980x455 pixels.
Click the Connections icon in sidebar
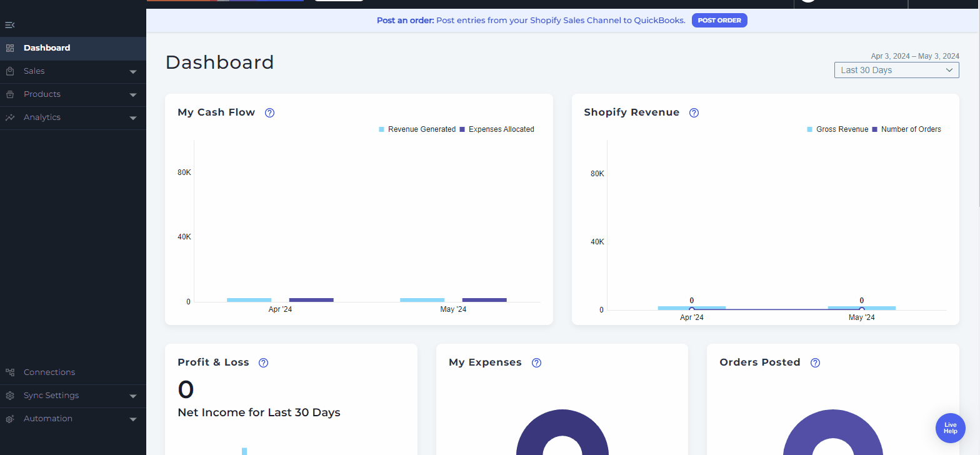(10, 372)
